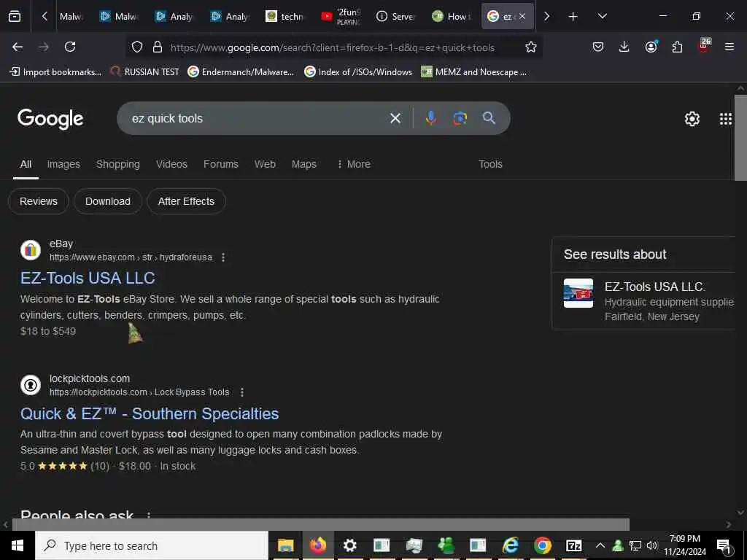Viewport: 747px width, 560px height.
Task: Open a new tab with plus button
Action: 573,17
